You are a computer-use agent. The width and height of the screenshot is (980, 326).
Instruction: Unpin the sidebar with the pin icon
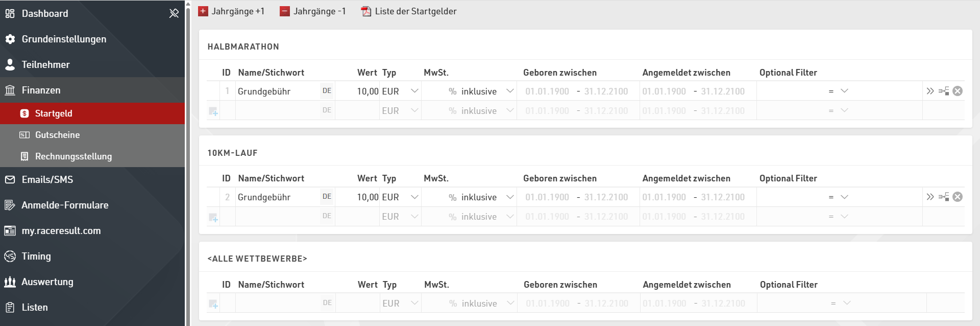pyautogui.click(x=174, y=13)
